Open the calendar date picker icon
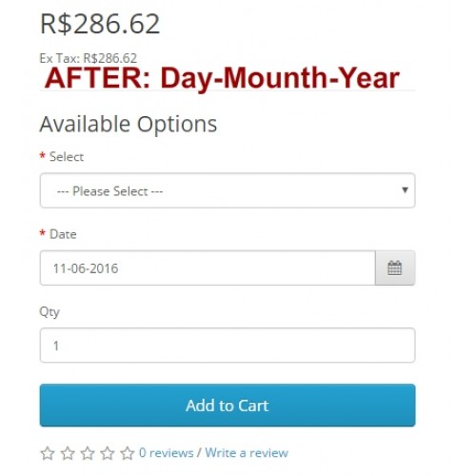This screenshot has height=476, width=476. (395, 268)
